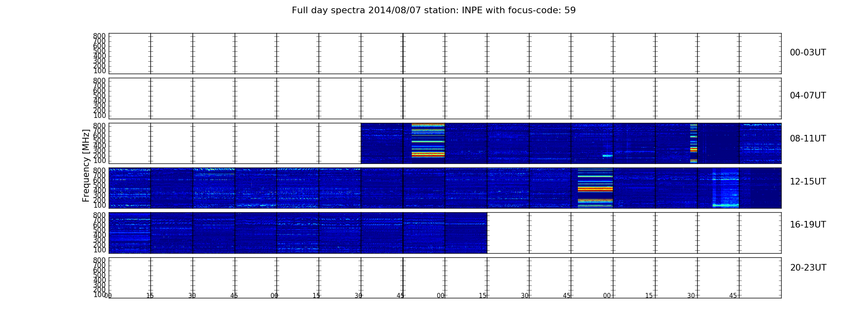The image size is (868, 331).
Task: Select the 00-03UT row label
Action: 808,53
